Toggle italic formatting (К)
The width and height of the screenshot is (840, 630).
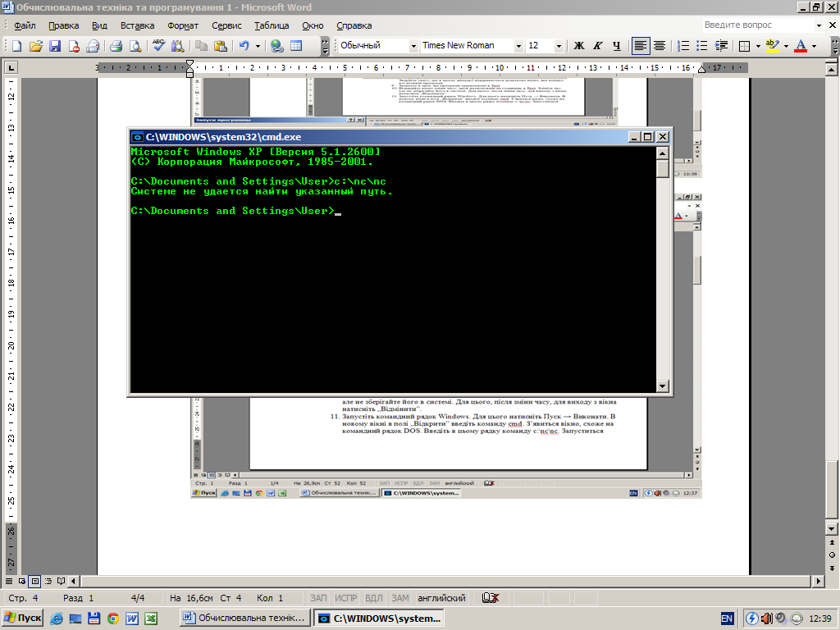(598, 46)
